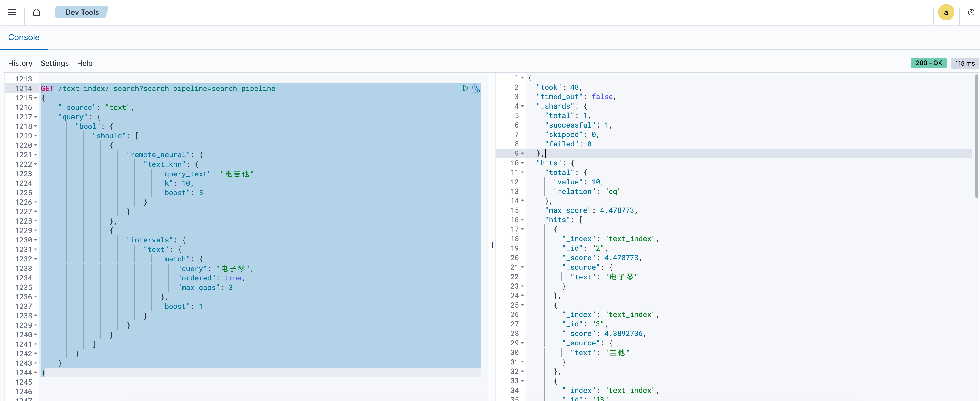Screen dimensions: 980x401
Task: Collapse text_knn block at line 1222
Action: [x=36, y=164]
